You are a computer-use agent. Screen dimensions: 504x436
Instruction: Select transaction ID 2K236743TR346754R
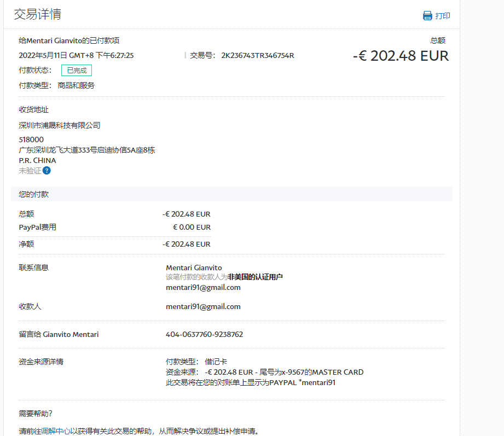pyautogui.click(x=257, y=55)
